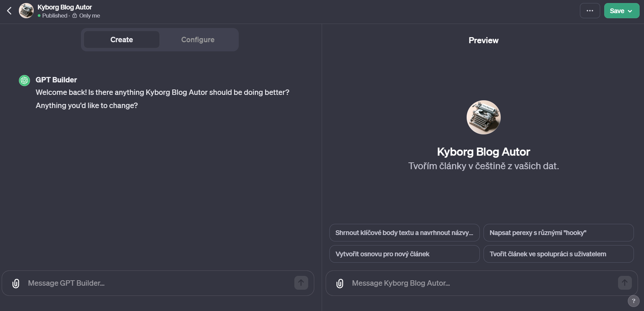Expand the Save dropdown button
644x311 pixels.
621,11
